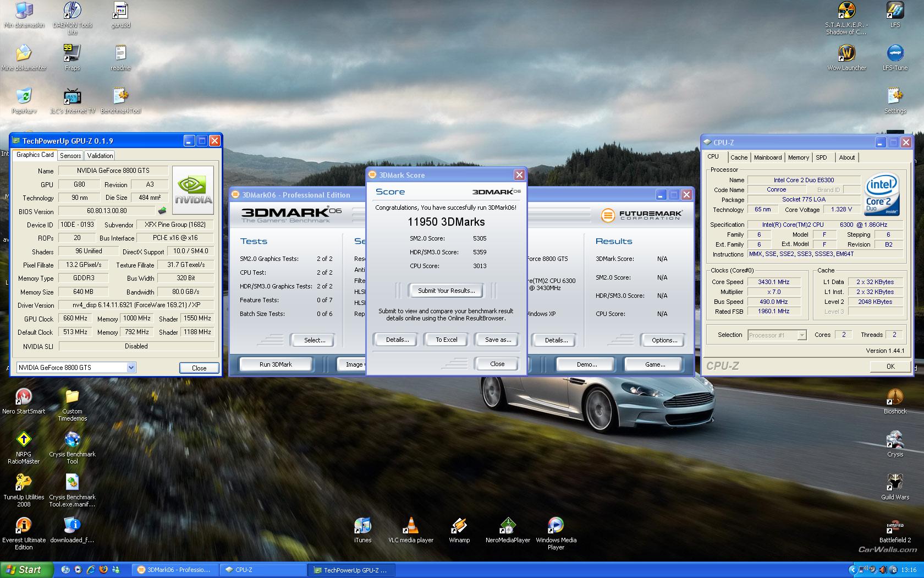The height and width of the screenshot is (578, 924).
Task: Click Select button in Tests section
Action: pos(315,340)
